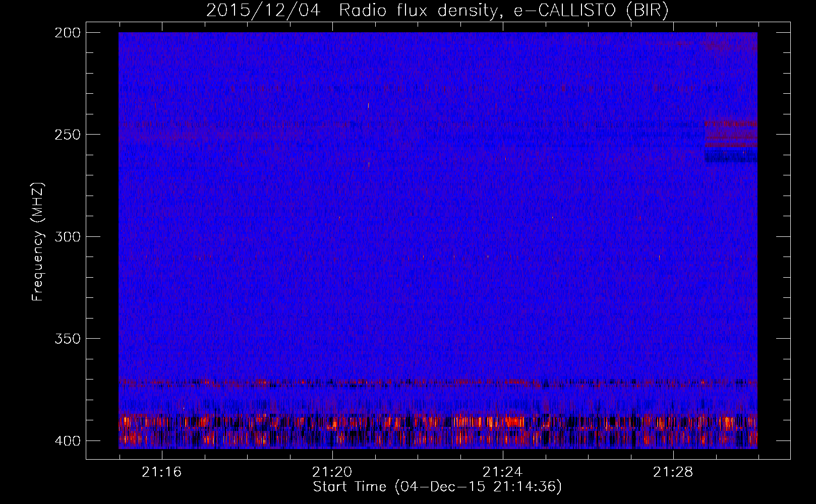The height and width of the screenshot is (504, 816).
Task: Click the plot title "Radio flux density, e-CALLISTO (BIR)"
Action: tap(503, 11)
